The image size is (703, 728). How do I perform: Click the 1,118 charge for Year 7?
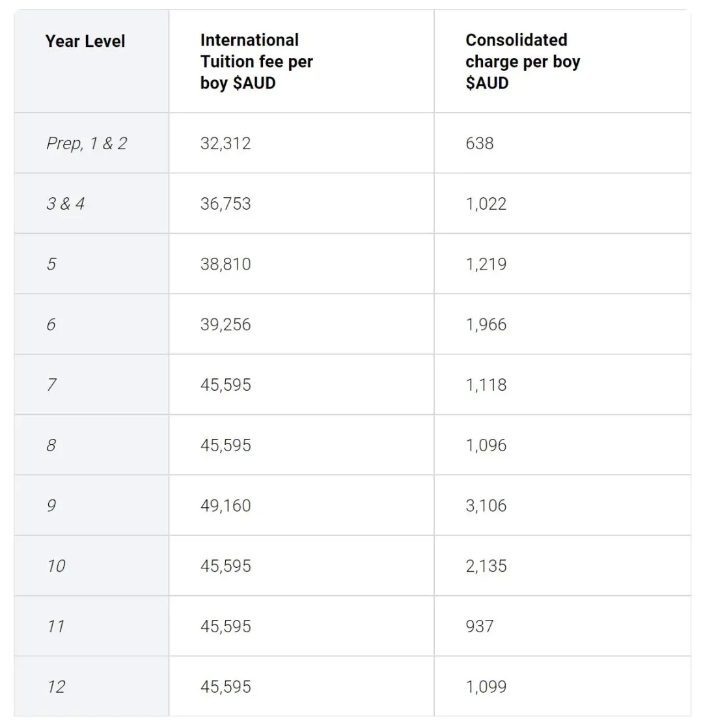[x=486, y=385]
